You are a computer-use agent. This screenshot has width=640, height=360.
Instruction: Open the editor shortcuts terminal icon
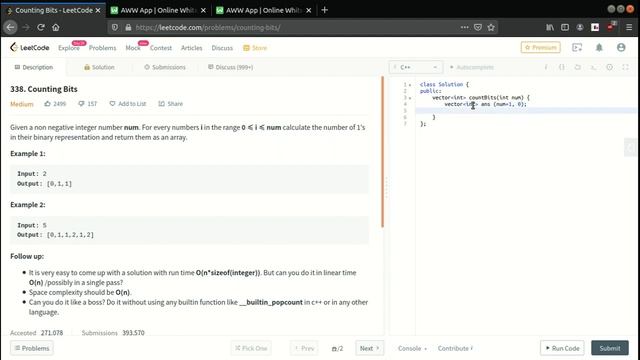[x=593, y=67]
